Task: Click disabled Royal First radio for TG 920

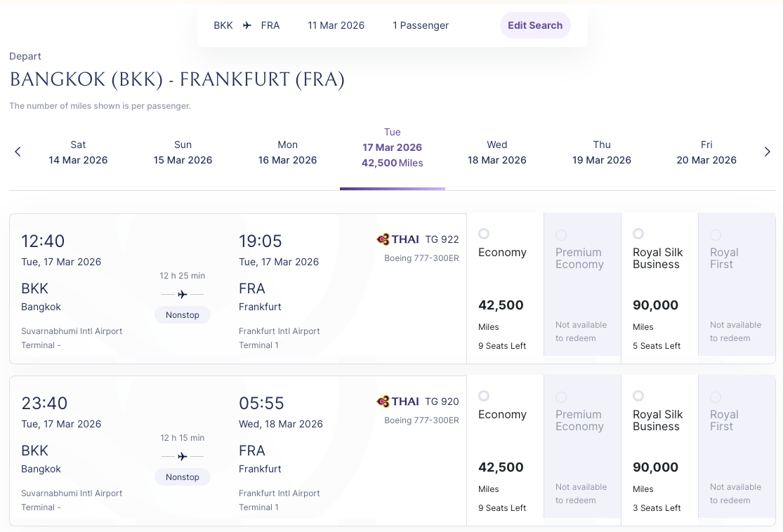Action: pyautogui.click(x=716, y=397)
